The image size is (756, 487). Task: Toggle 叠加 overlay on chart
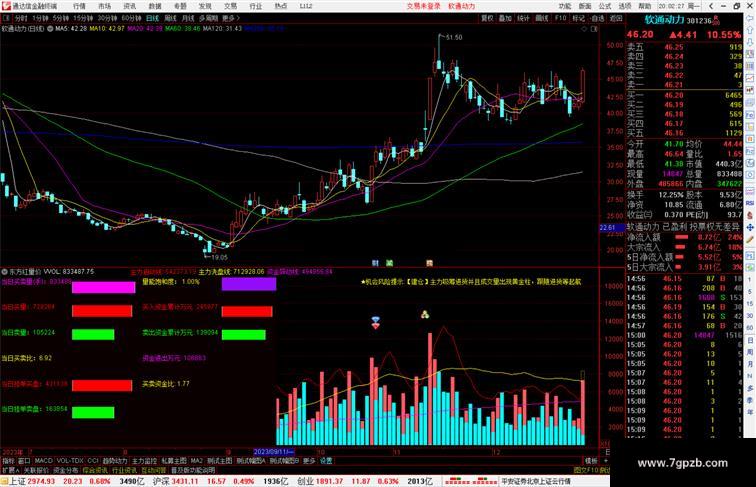click(505, 18)
